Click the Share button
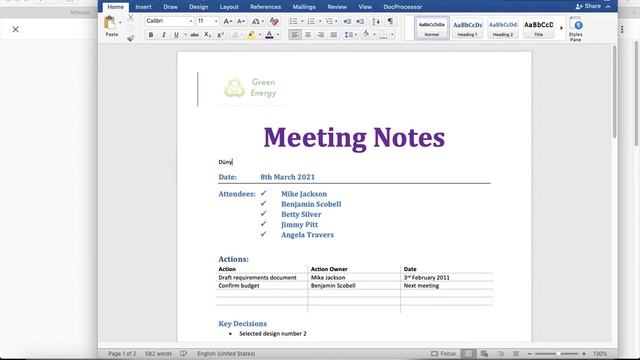The image size is (640, 360). pos(588,6)
